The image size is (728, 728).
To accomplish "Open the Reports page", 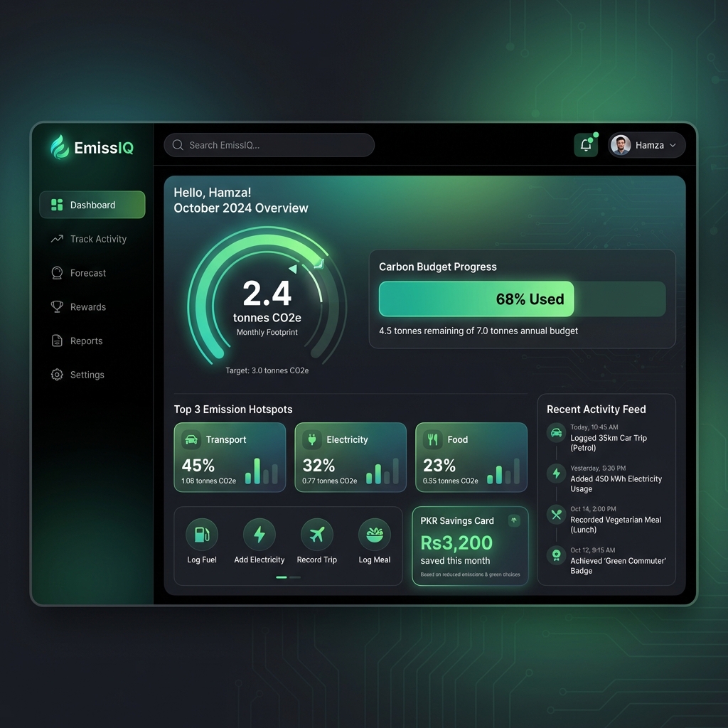I will [x=86, y=341].
